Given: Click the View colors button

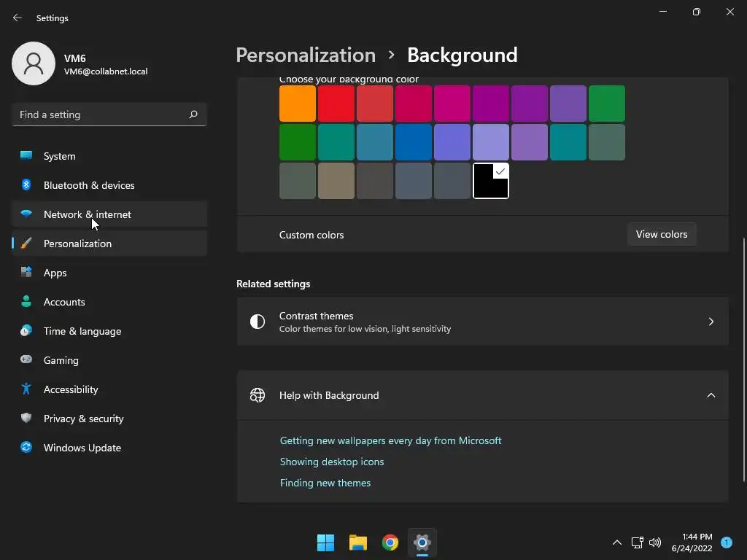Looking at the screenshot, I should point(661,234).
